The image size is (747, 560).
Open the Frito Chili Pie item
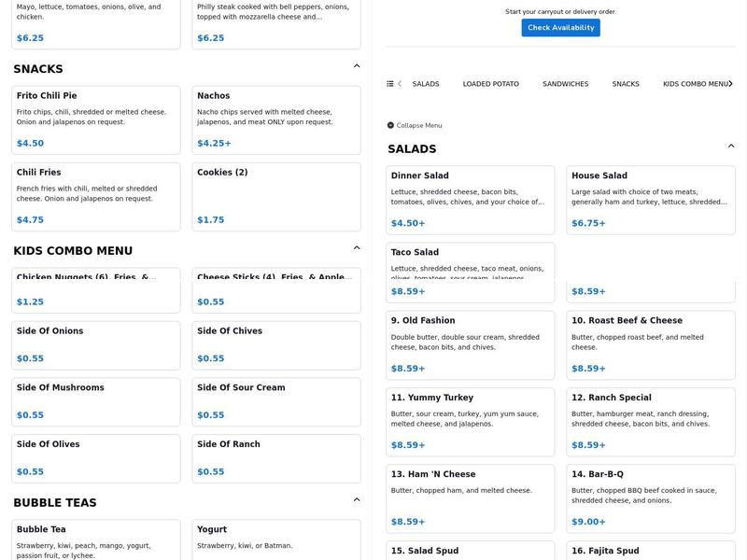tap(96, 119)
